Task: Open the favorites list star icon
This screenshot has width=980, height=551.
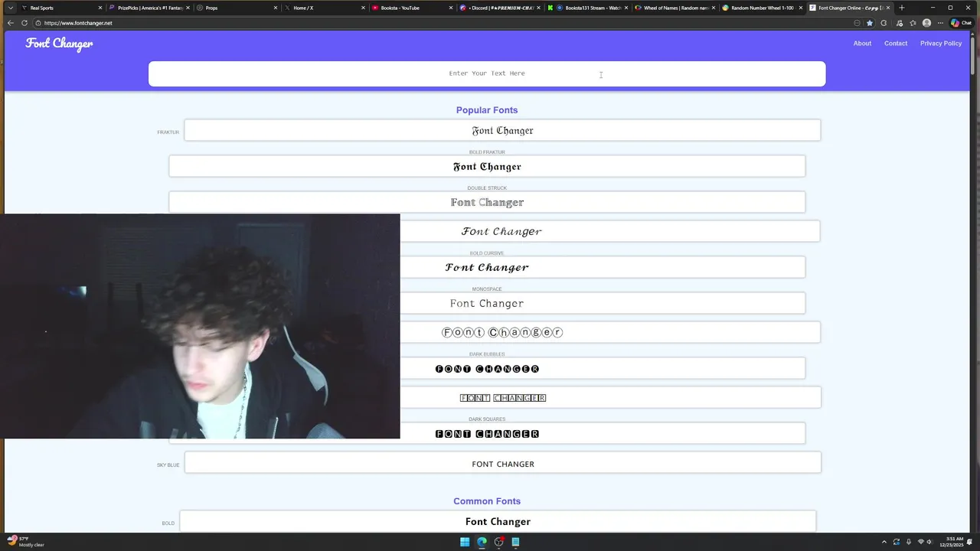Action: (913, 23)
